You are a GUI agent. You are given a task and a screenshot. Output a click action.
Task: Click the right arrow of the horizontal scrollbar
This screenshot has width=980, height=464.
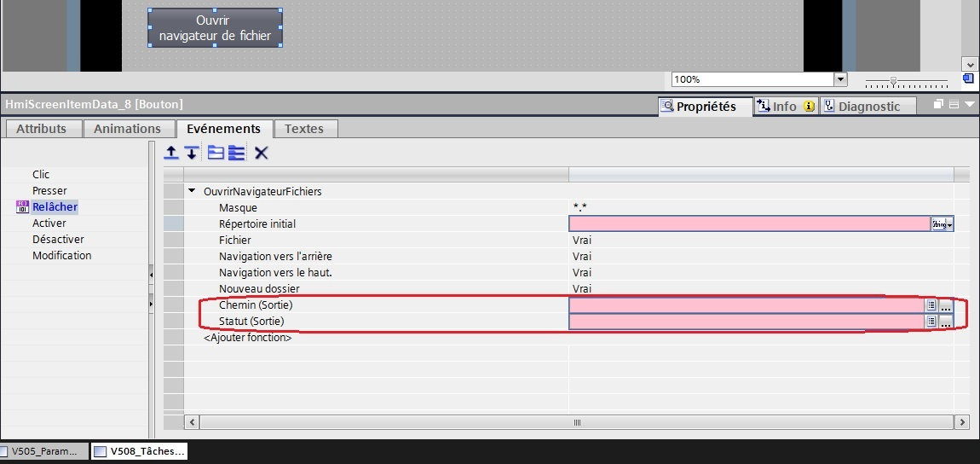click(962, 423)
